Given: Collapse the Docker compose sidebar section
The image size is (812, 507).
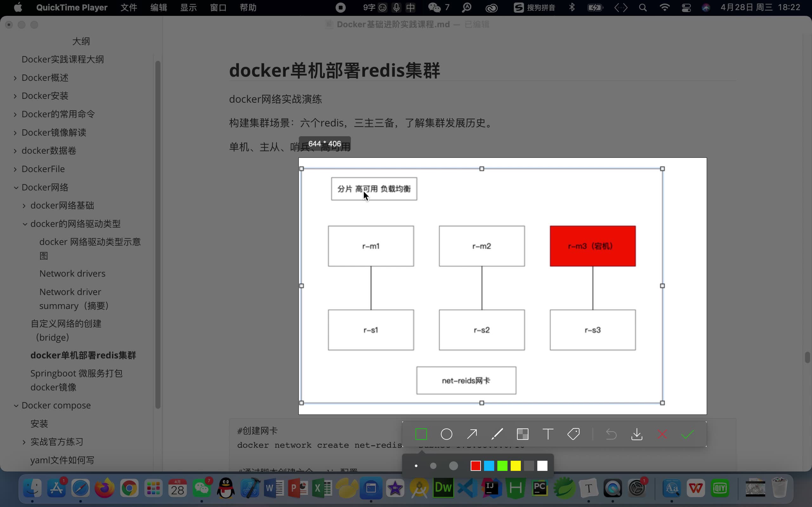Looking at the screenshot, I should [16, 405].
